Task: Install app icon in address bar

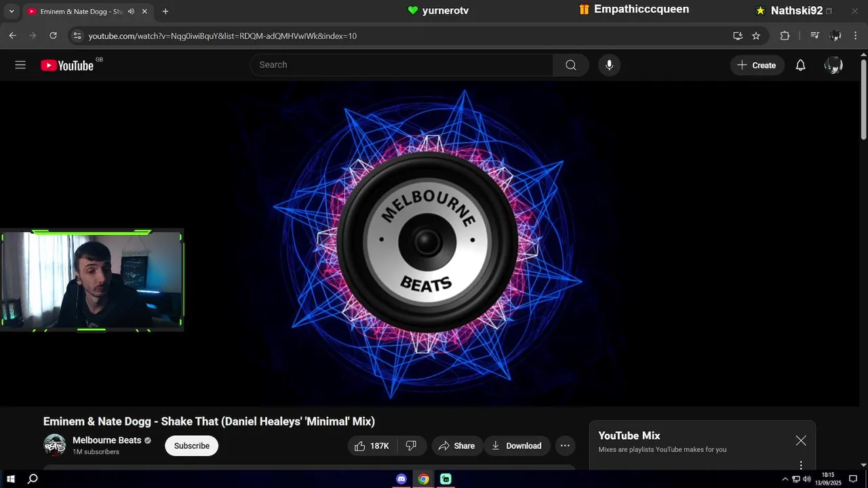Action: coord(738,36)
